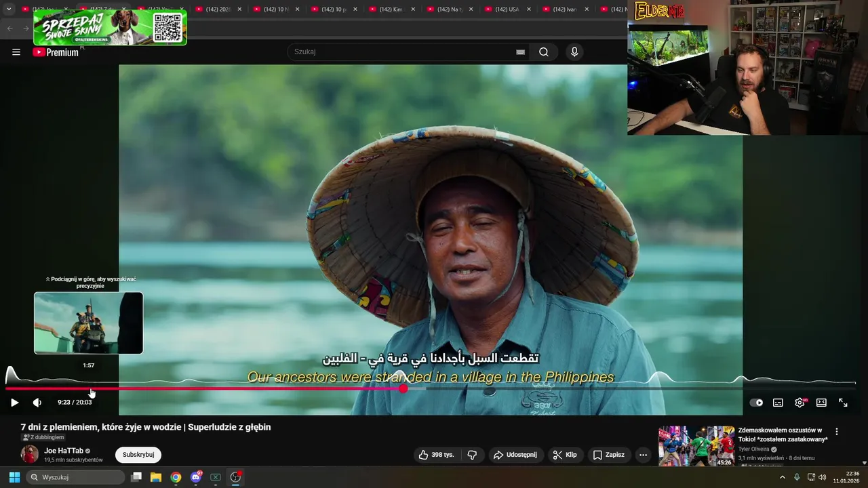Open the clock showing 22:36 11.01.2026
Screen dimensions: 868x488
[x=847, y=477]
